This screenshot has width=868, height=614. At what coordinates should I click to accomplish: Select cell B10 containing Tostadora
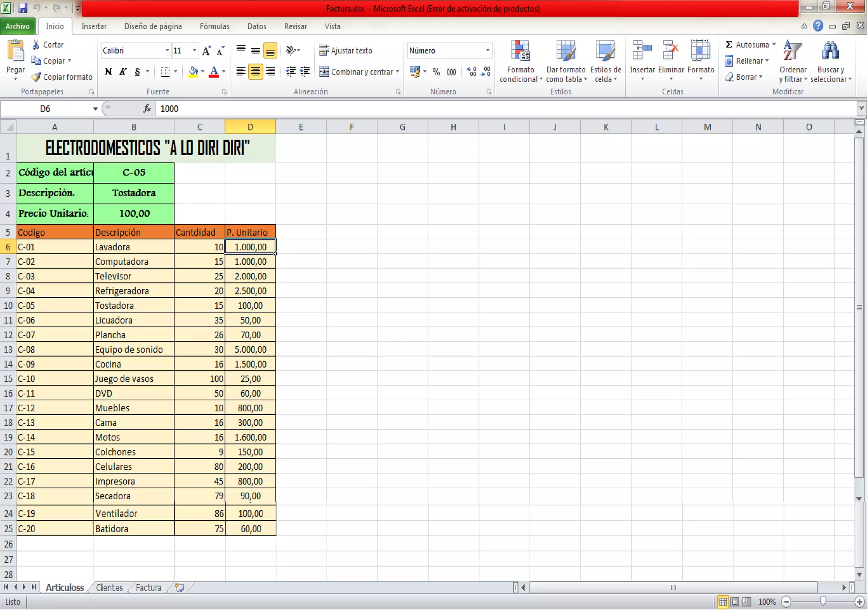coord(134,306)
